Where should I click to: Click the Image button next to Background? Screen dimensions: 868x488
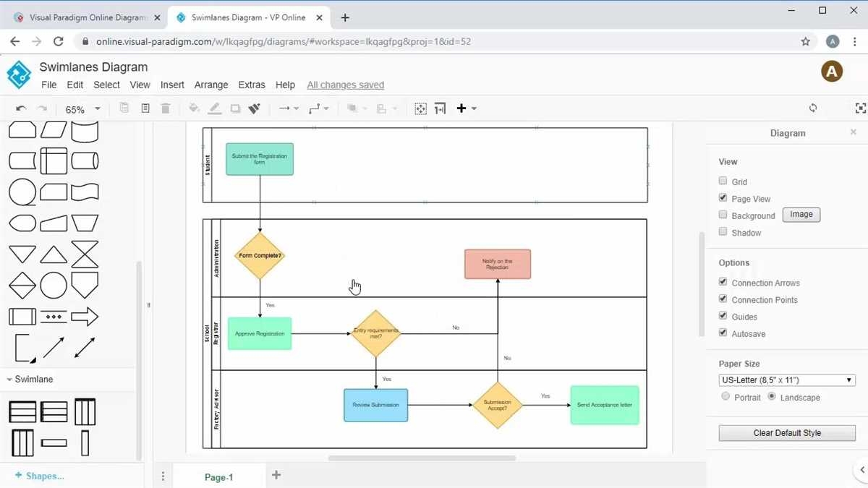coord(801,214)
